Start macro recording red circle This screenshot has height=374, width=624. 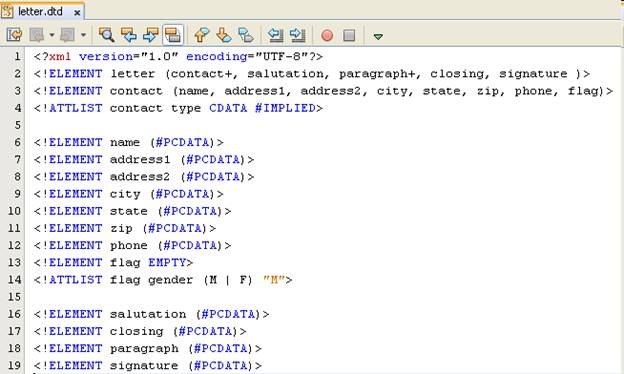click(327, 35)
